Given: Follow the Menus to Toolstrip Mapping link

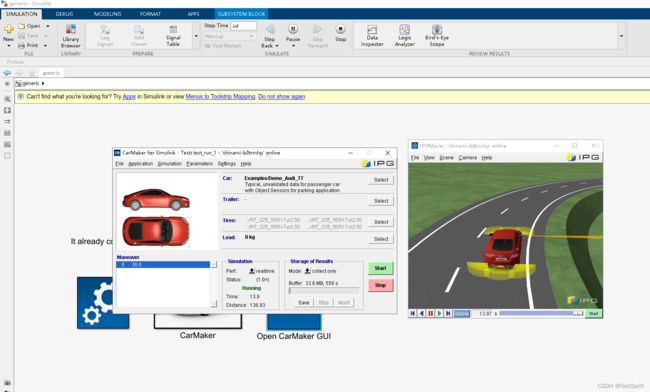Looking at the screenshot, I should coord(221,97).
